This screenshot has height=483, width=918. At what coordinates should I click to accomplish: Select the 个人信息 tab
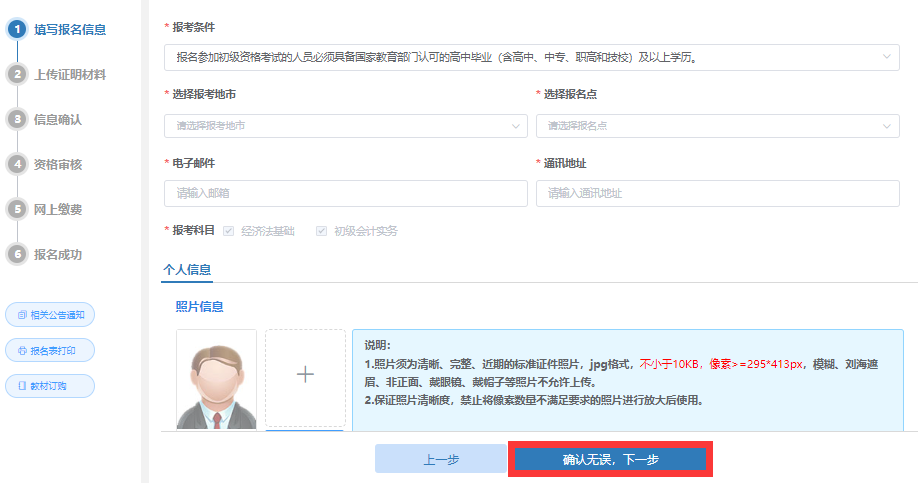pos(187,269)
